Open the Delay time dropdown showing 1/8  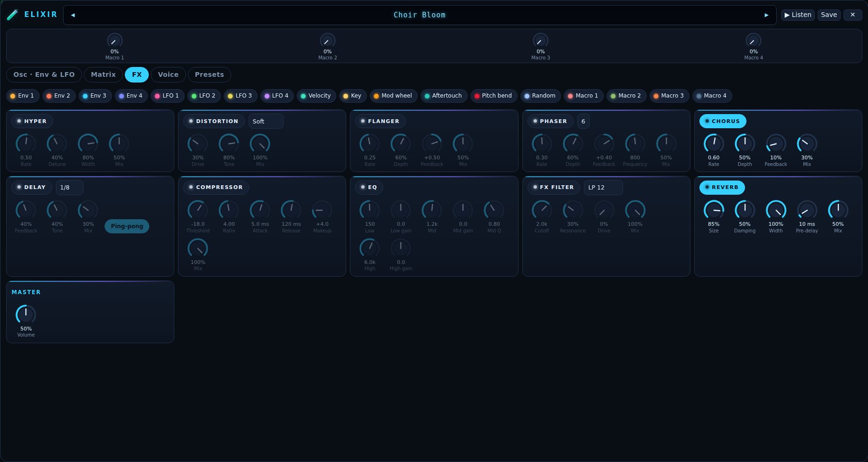(69, 187)
